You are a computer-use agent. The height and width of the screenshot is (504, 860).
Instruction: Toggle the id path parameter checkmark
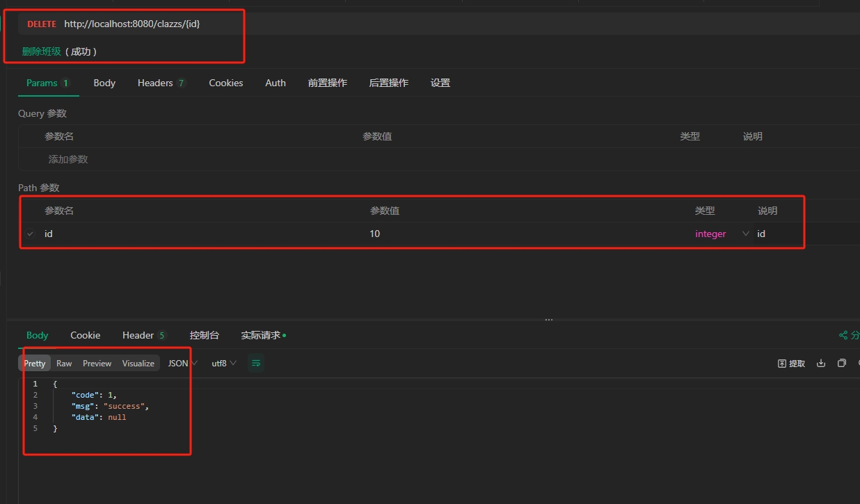(30, 234)
